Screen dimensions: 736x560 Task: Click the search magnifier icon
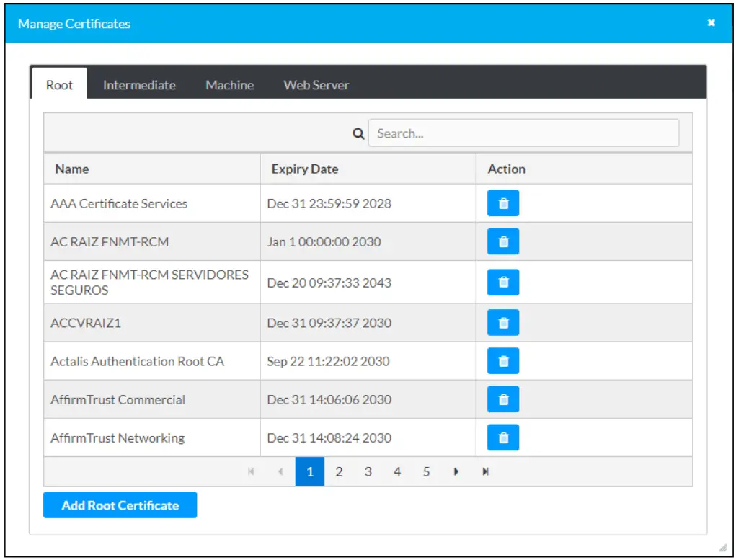tap(358, 133)
